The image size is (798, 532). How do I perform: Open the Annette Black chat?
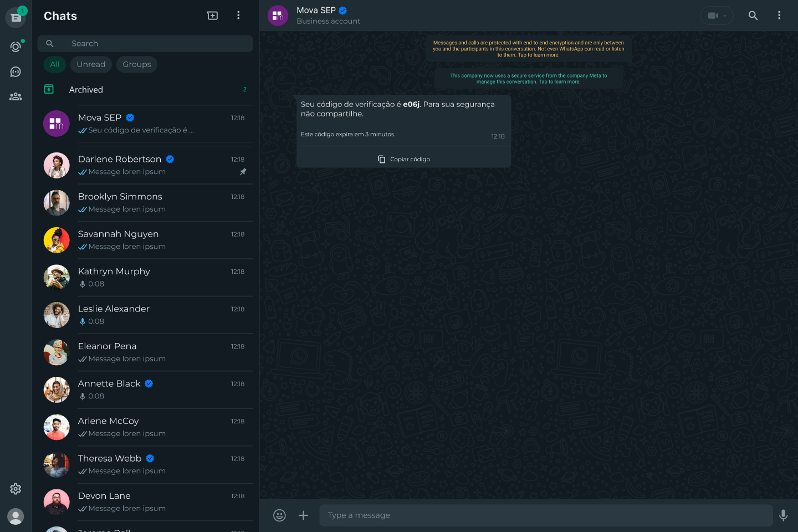pos(145,390)
